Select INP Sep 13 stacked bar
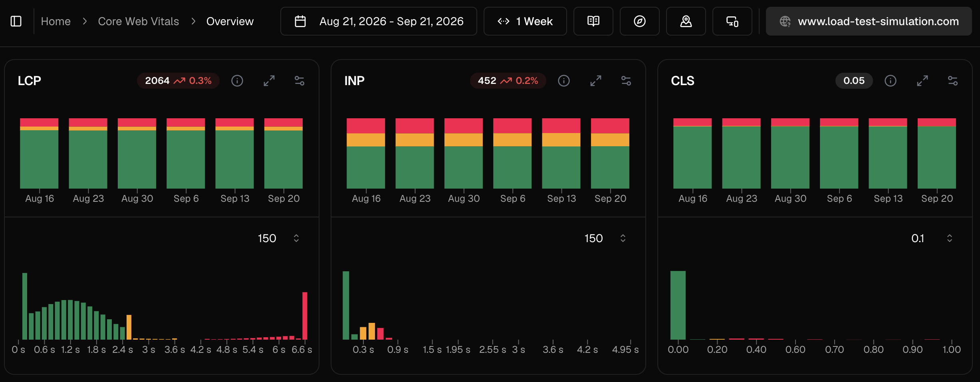The width and height of the screenshot is (980, 382). 561,153
